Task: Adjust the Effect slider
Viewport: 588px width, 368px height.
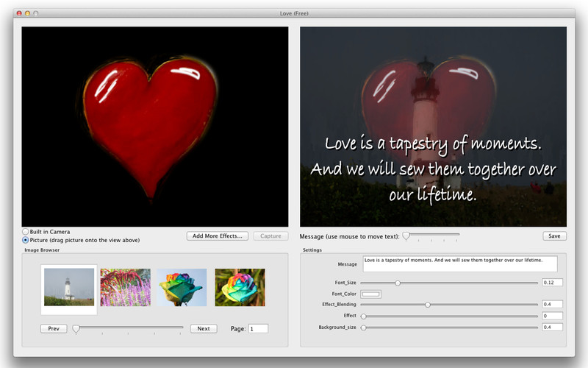Action: (449, 316)
